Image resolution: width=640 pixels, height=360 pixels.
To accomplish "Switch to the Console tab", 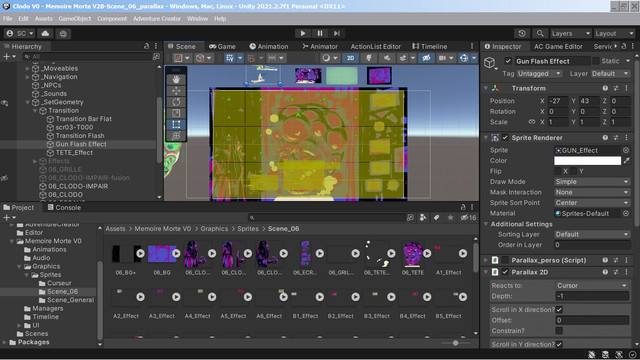I will (x=64, y=207).
